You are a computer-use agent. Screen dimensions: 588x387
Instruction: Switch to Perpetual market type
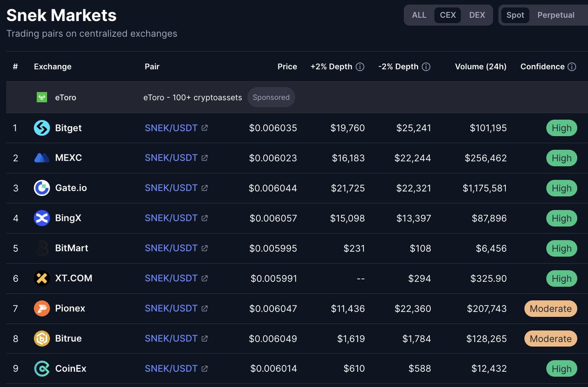pos(556,15)
